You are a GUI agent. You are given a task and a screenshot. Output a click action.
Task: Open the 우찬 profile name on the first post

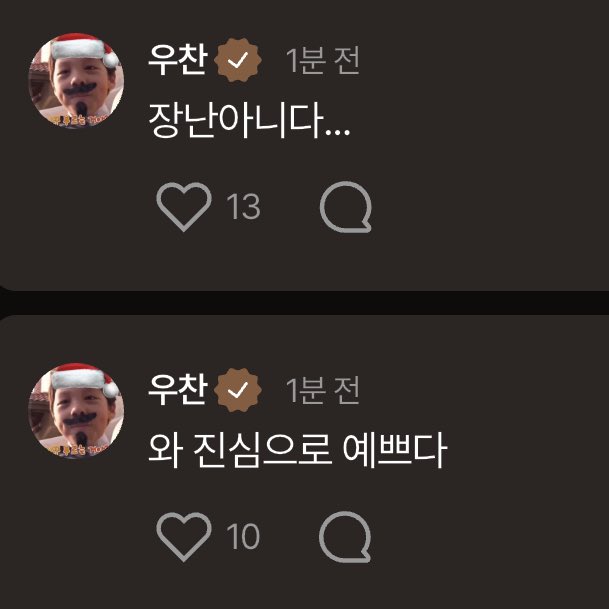click(177, 59)
